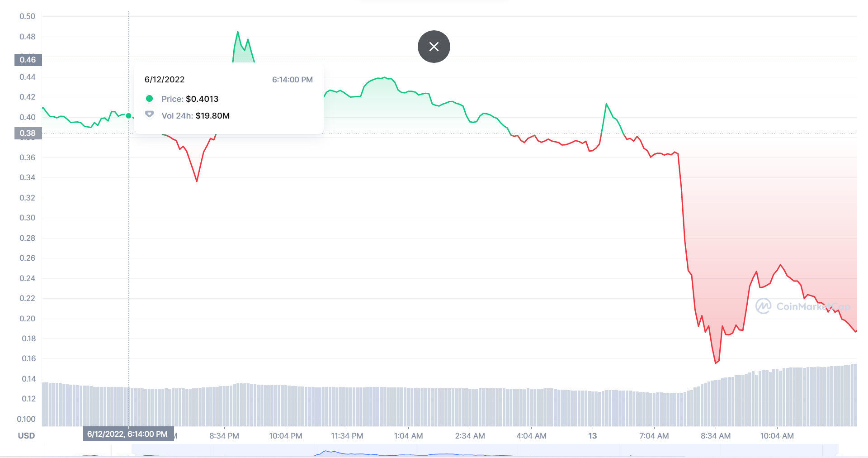Click the 10:04 PM time axis label
Image resolution: width=868 pixels, height=458 pixels.
(x=286, y=436)
